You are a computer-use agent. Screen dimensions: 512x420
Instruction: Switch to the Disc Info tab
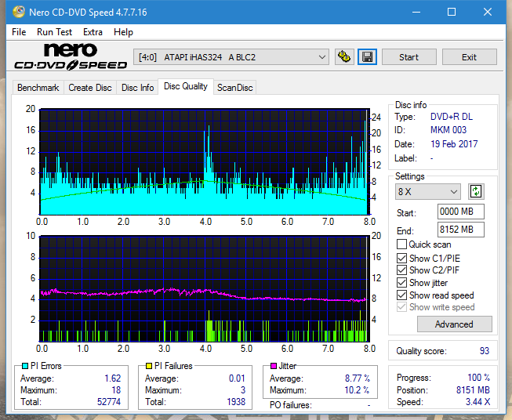pos(137,88)
